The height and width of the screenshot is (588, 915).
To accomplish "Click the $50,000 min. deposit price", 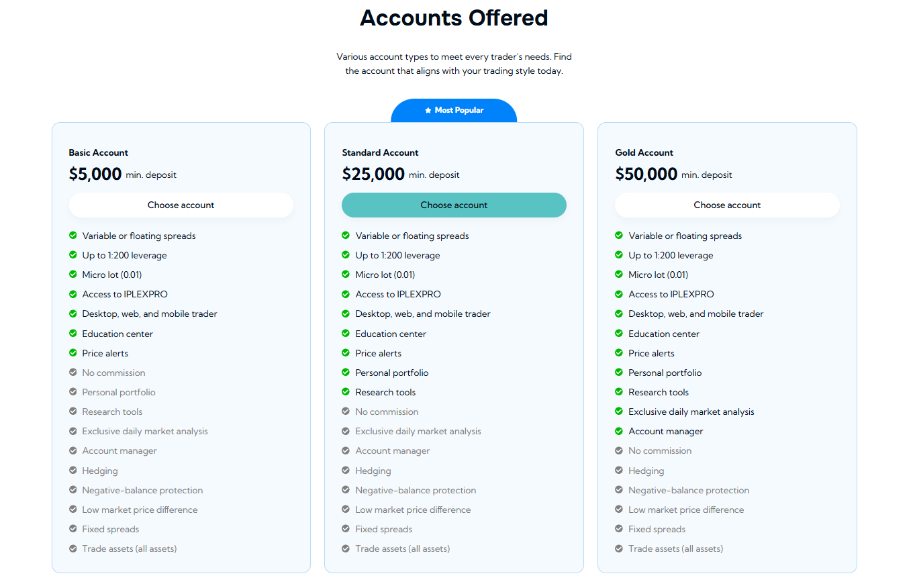I will (646, 175).
